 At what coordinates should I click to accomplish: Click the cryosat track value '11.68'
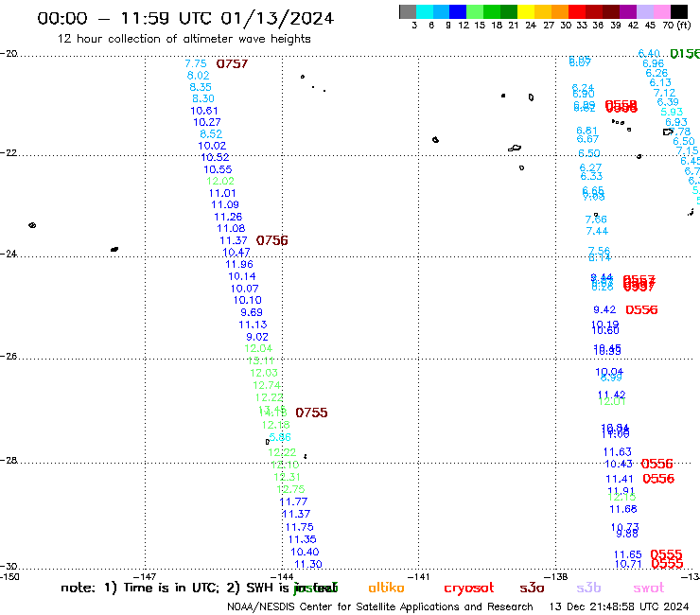coord(623,509)
